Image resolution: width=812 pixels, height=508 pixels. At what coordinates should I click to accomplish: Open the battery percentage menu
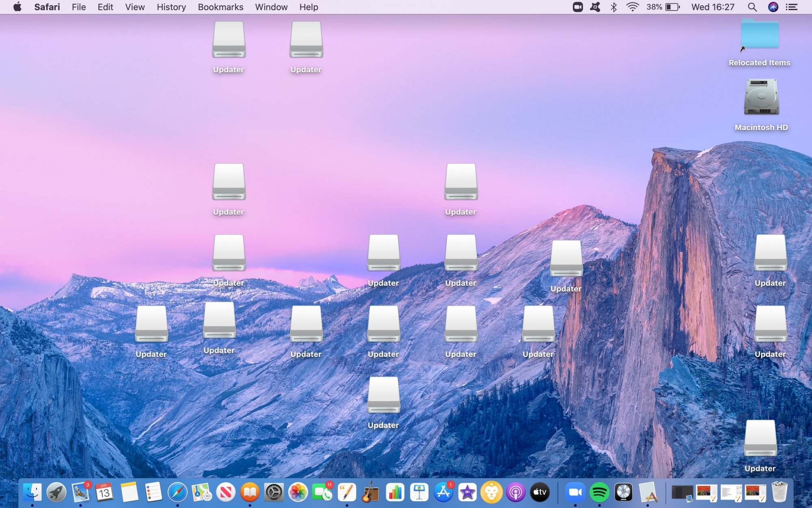tap(662, 7)
